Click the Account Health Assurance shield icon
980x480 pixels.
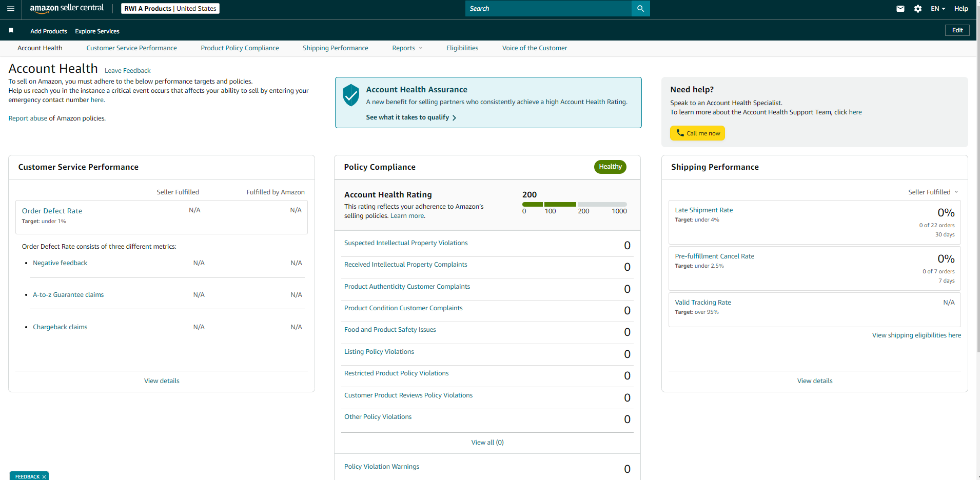[x=351, y=95]
